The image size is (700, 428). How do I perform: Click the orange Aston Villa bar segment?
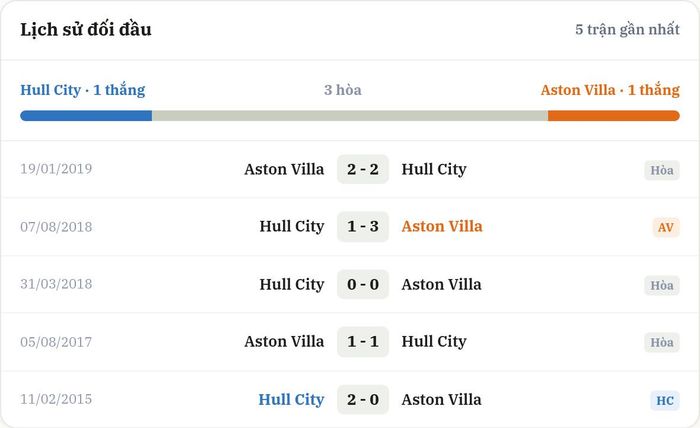(x=614, y=116)
